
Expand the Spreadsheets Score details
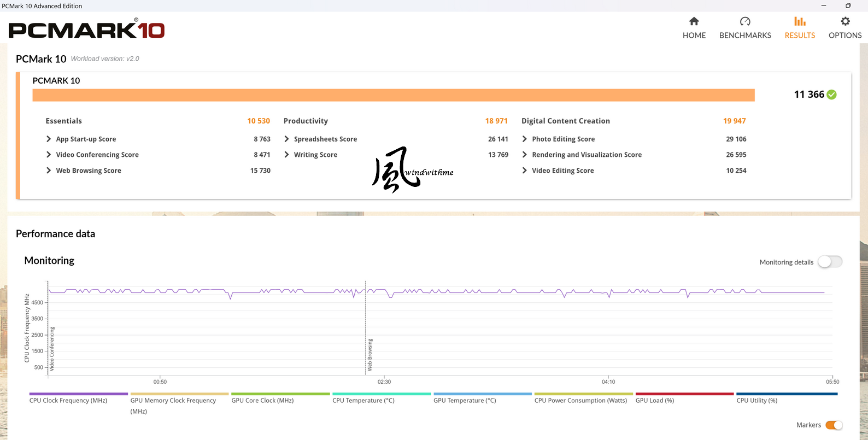click(286, 139)
